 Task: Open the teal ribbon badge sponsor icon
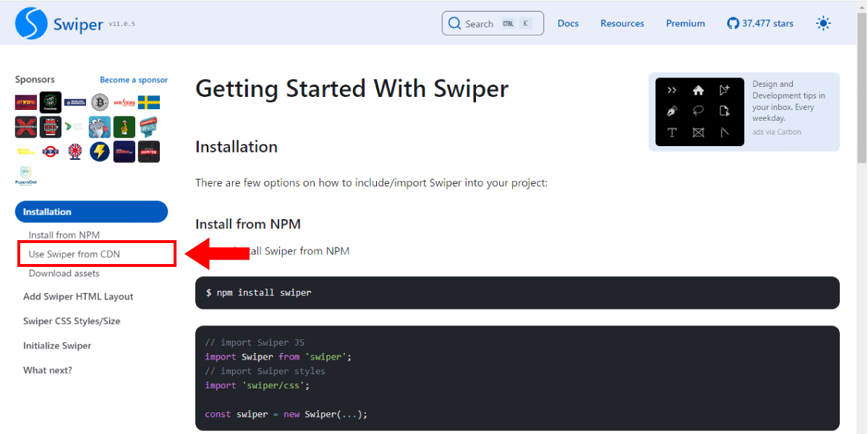tap(148, 127)
